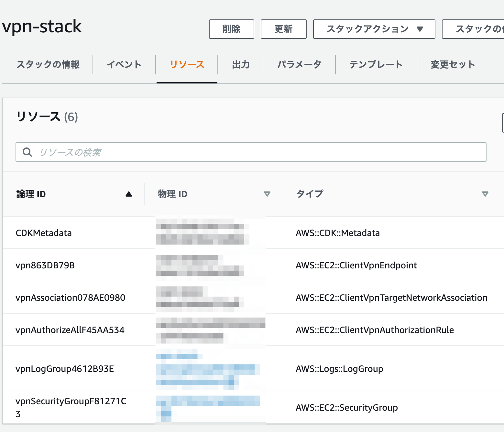Viewport: 504px width, 432px height.
Task: Open the スタックアクション dropdown menu
Action: (374, 29)
